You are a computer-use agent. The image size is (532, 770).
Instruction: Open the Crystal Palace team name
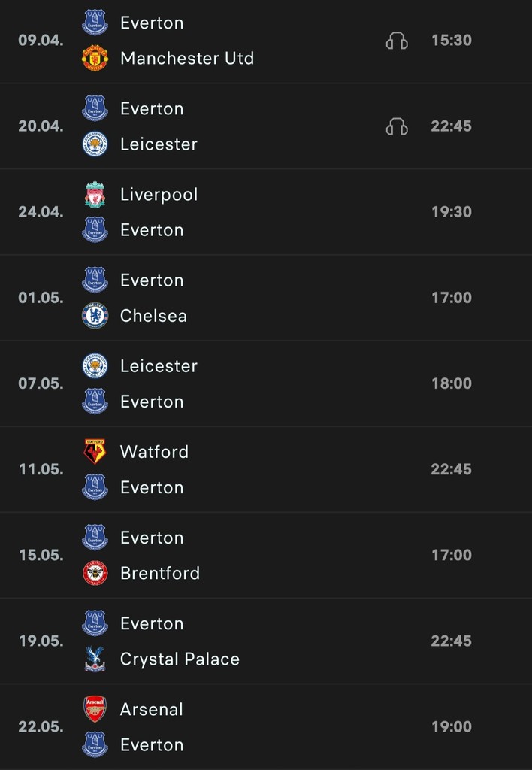click(180, 659)
